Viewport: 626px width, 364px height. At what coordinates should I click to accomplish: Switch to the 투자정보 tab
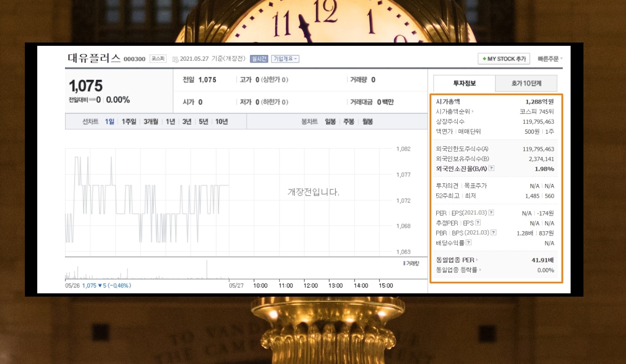[464, 84]
